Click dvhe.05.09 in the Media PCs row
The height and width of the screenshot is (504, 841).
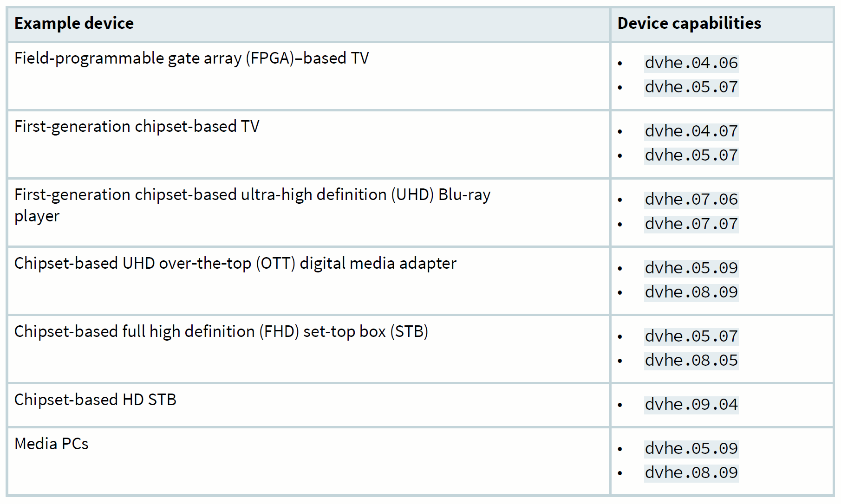[x=691, y=449]
